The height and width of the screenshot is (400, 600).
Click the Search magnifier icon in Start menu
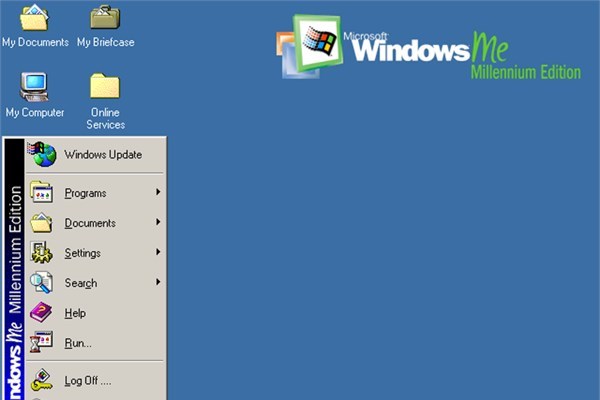[x=41, y=283]
